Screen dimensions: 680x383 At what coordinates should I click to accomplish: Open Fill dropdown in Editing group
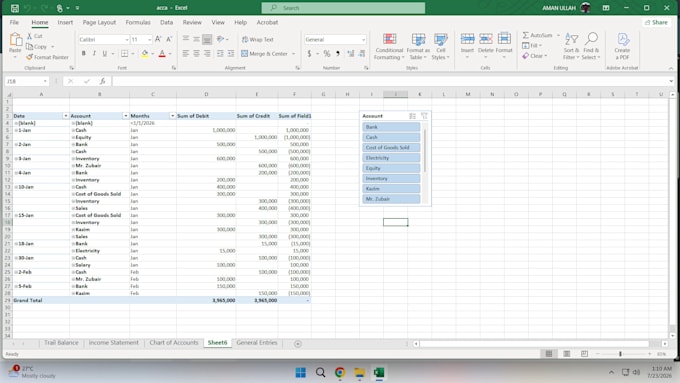tap(532, 46)
